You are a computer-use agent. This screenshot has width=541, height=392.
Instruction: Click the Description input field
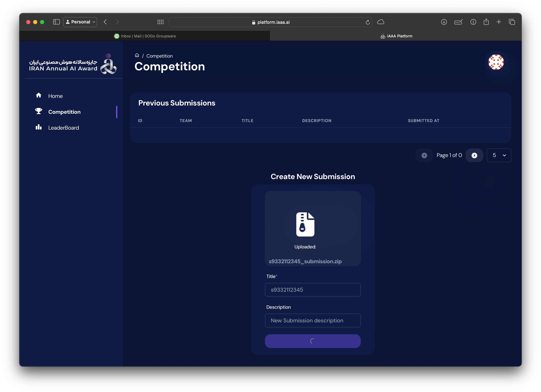click(x=312, y=320)
